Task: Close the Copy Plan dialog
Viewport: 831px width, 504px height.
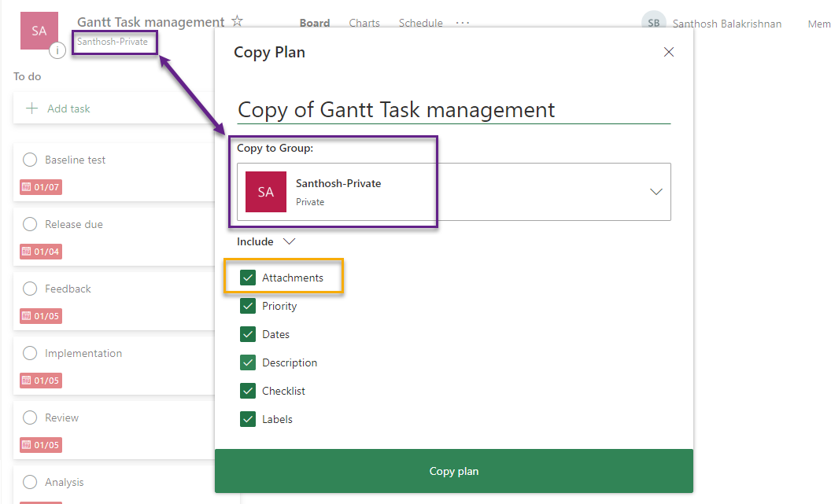Action: pyautogui.click(x=669, y=53)
